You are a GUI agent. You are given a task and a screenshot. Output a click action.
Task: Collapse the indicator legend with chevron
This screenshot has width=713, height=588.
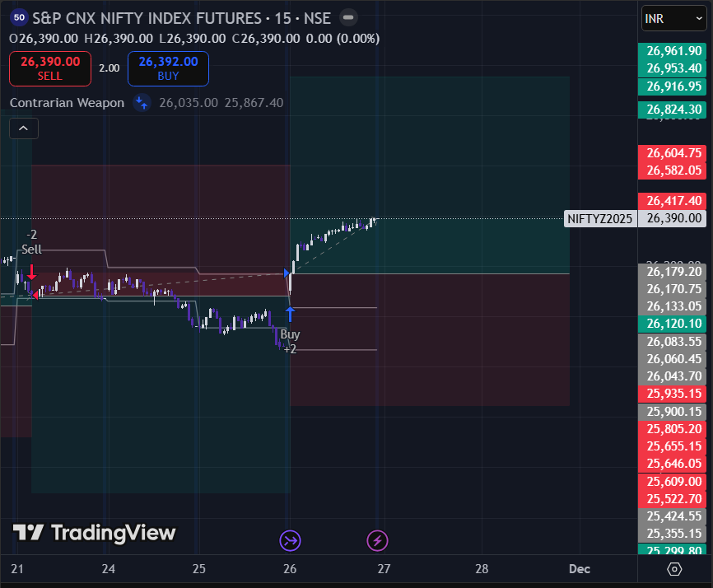(24, 128)
